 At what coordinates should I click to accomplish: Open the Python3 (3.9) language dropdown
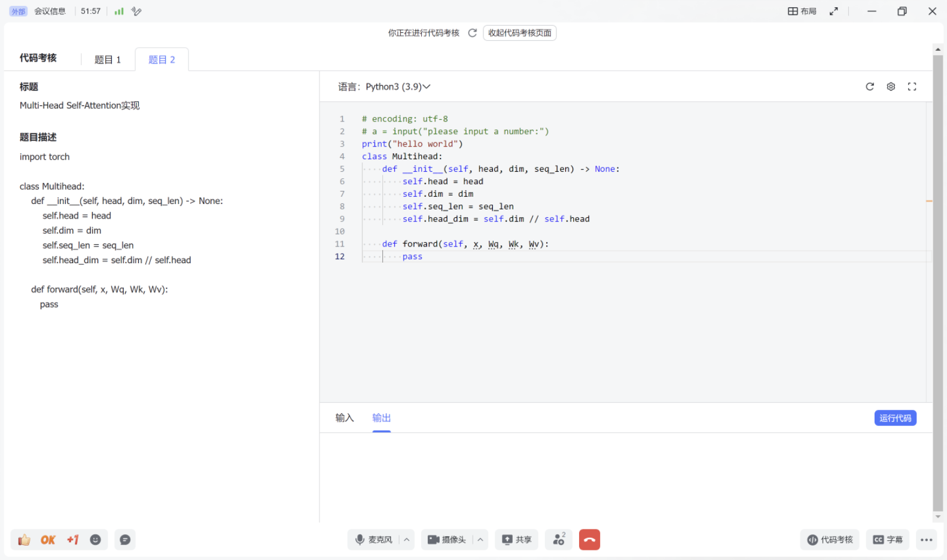398,87
